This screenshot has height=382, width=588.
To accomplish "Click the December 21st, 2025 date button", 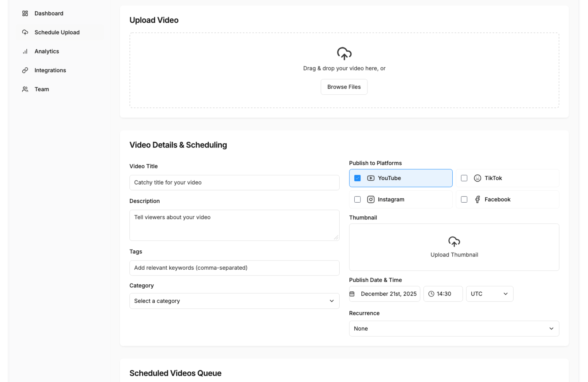I will (388, 294).
